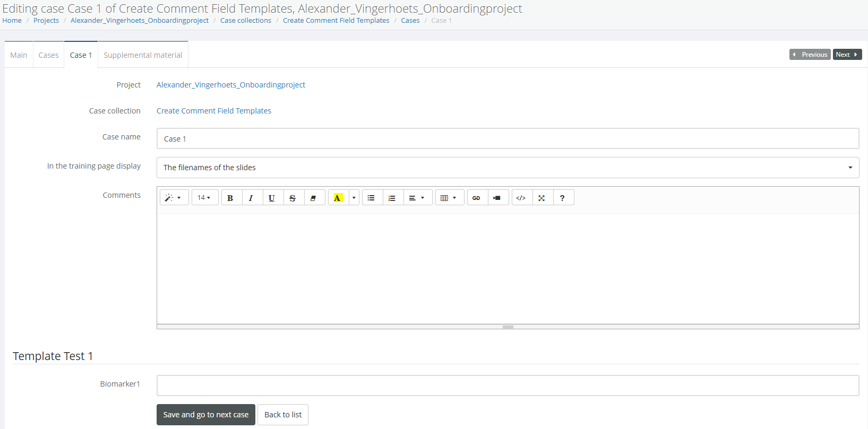Apply strikethrough formatting

click(293, 198)
